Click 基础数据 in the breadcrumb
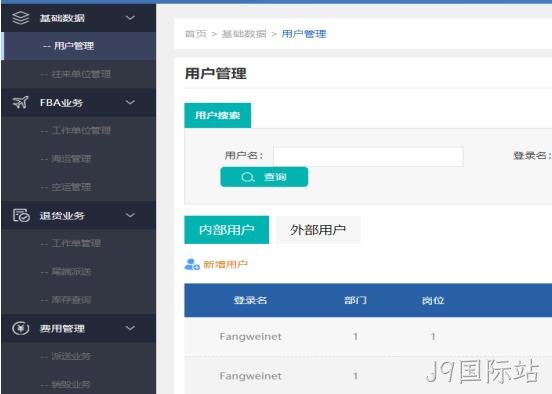 [244, 34]
